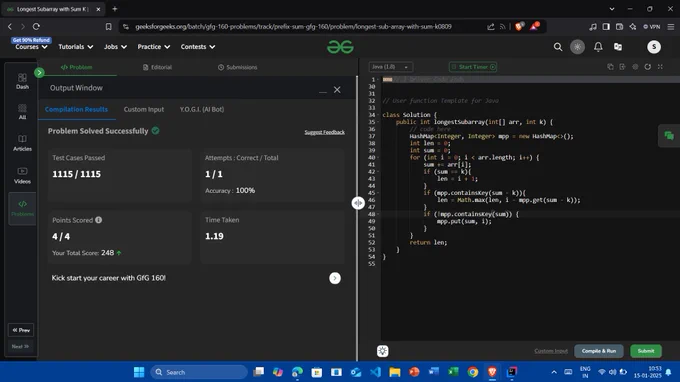Open the All sidebar section

[x=22, y=112]
